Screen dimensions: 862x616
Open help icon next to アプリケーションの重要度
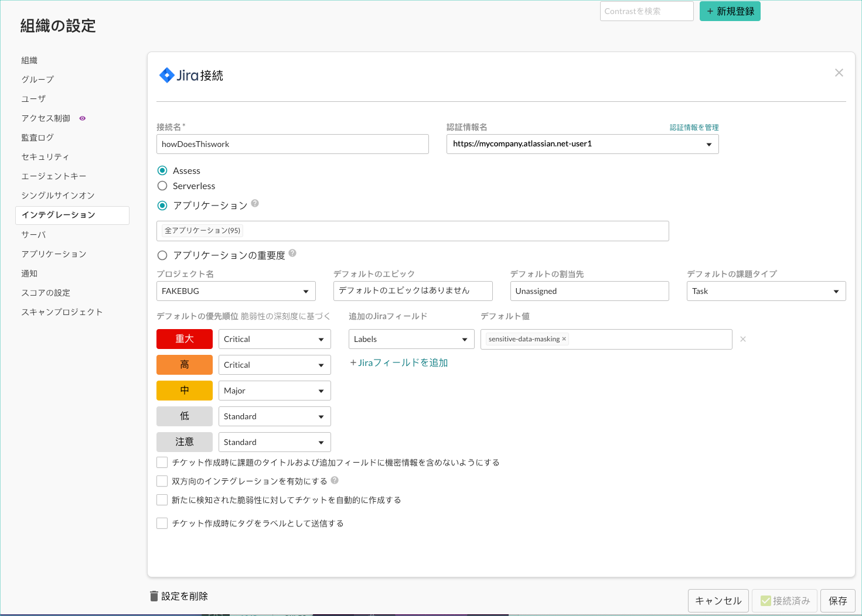click(x=292, y=253)
